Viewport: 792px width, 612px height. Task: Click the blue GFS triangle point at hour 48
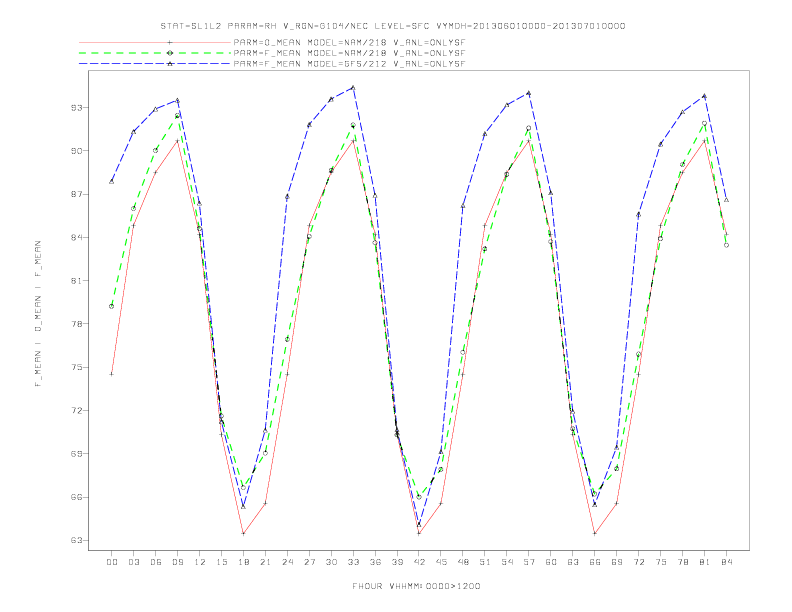click(x=463, y=206)
